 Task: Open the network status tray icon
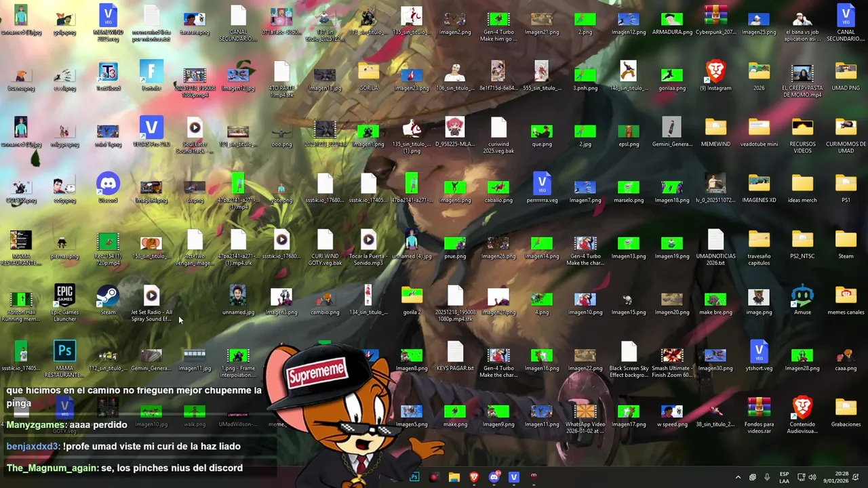pyautogui.click(x=801, y=477)
